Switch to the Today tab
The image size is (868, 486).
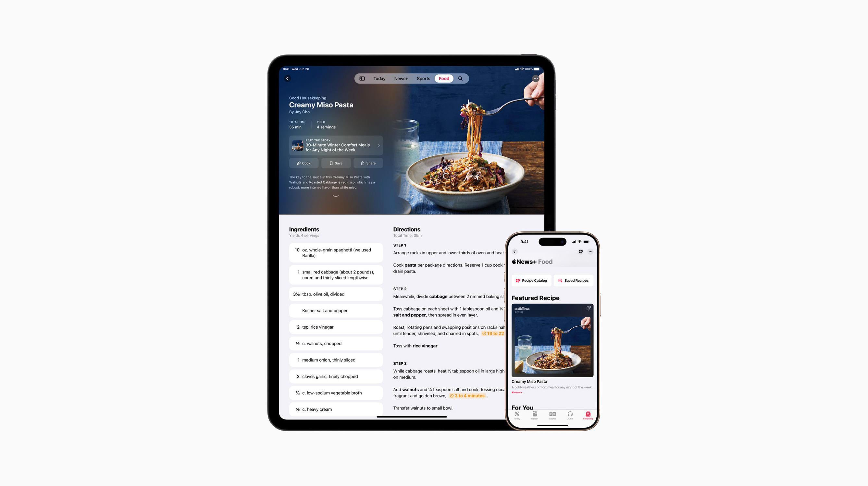click(x=379, y=78)
